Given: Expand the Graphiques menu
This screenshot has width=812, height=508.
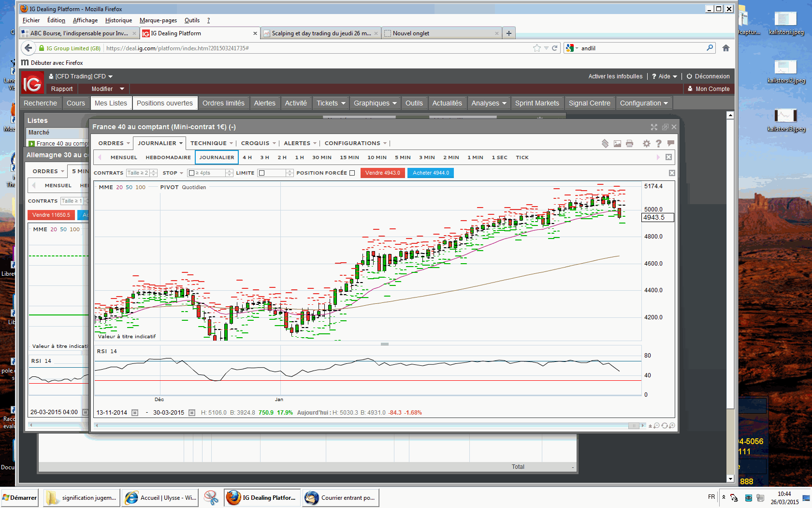Looking at the screenshot, I should pos(375,103).
